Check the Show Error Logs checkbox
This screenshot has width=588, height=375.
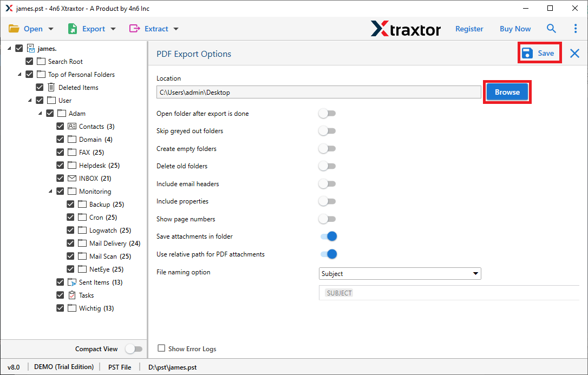161,348
